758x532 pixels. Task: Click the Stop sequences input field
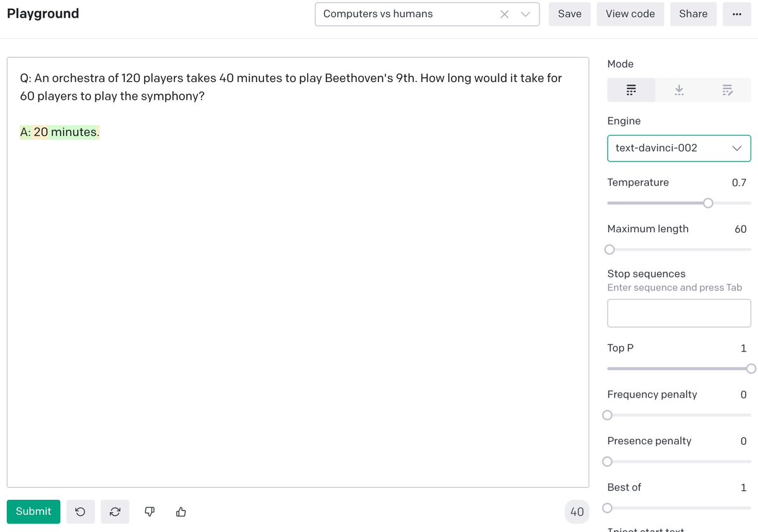679,314
